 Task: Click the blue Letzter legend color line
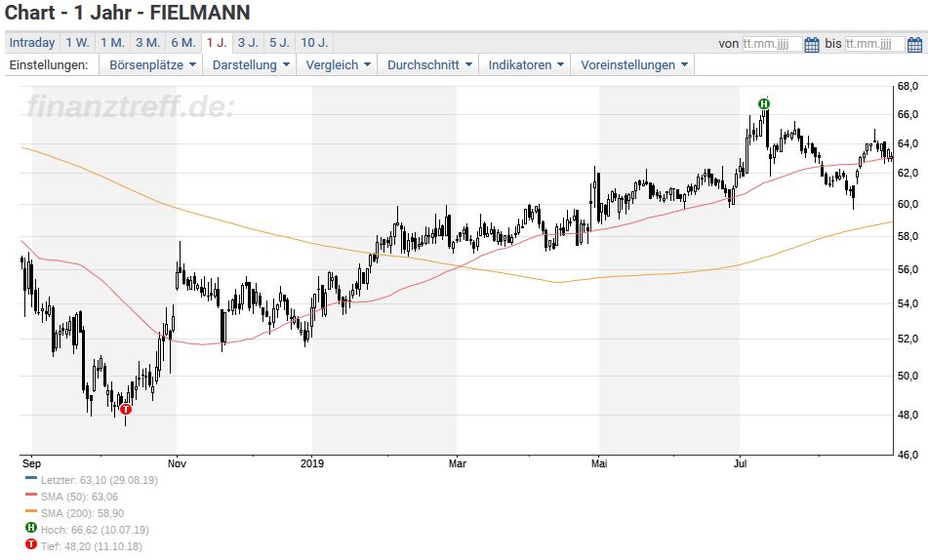coord(31,478)
